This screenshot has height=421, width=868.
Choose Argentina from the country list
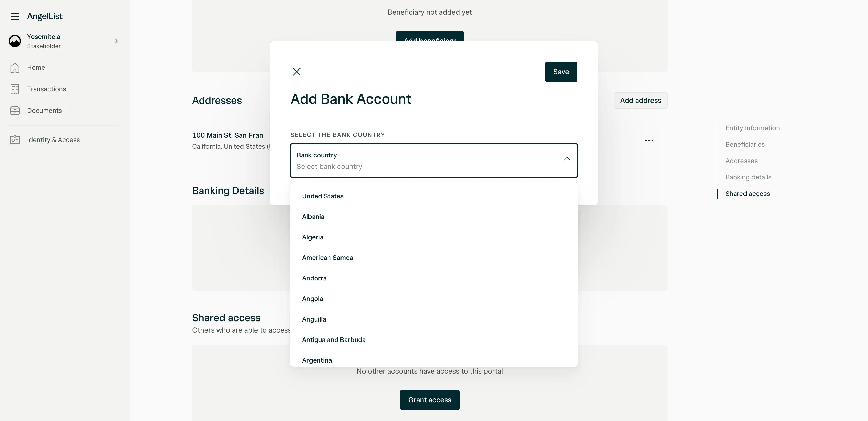pyautogui.click(x=317, y=360)
